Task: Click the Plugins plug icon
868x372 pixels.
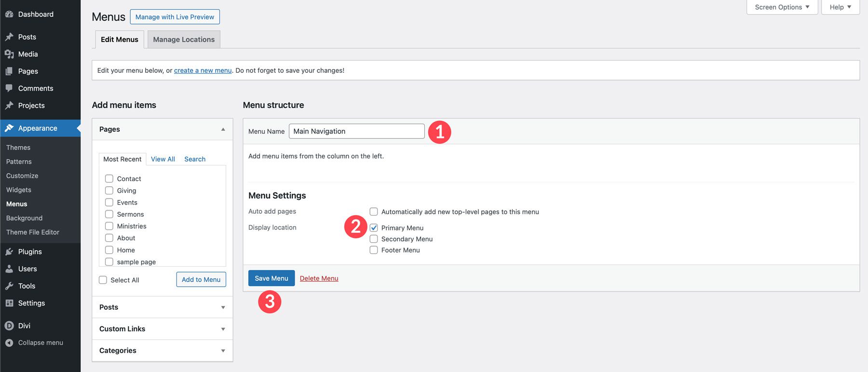Action: pyautogui.click(x=9, y=251)
